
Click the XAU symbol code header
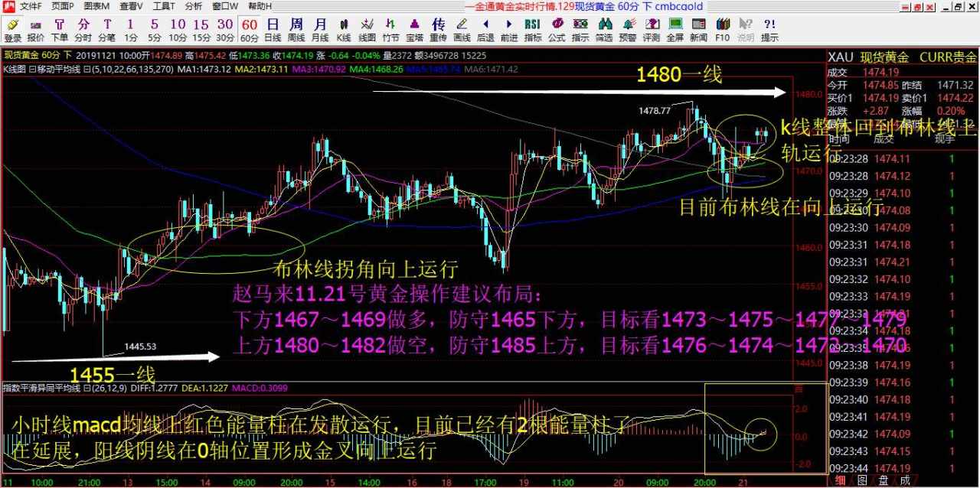coord(841,57)
